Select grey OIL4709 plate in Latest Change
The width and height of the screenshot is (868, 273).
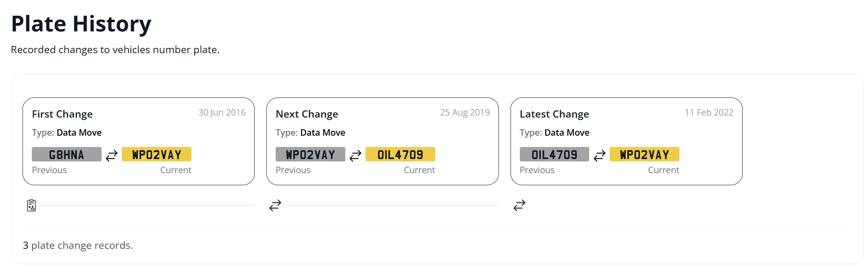click(x=554, y=154)
